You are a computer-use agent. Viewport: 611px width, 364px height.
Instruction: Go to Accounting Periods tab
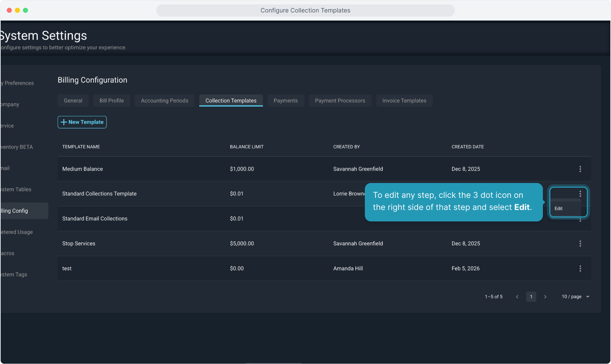point(165,101)
